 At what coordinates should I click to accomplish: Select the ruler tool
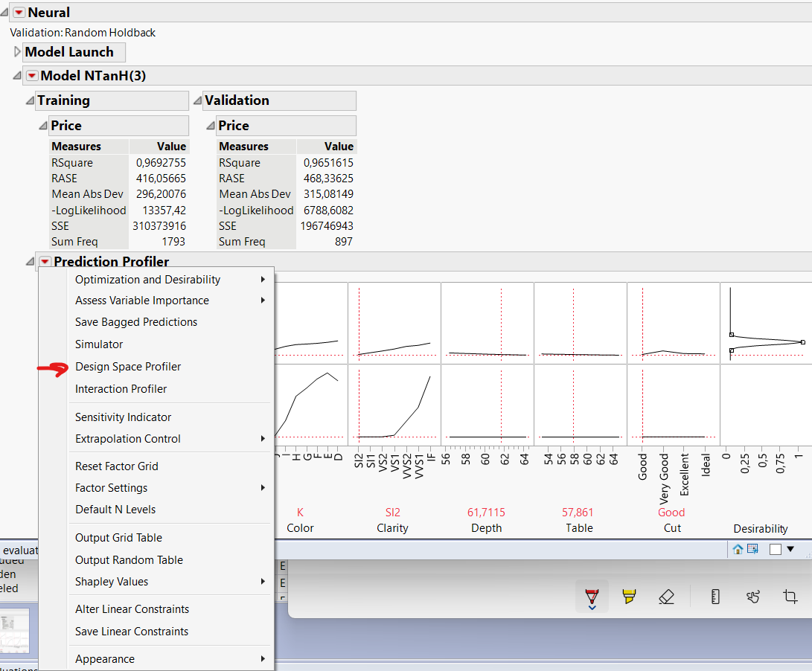point(715,596)
